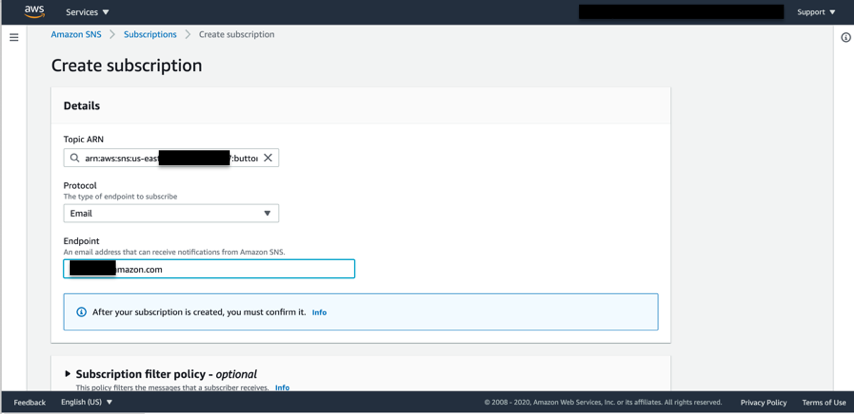Open the hamburger navigation menu icon
This screenshot has height=414, width=854.
[x=14, y=38]
